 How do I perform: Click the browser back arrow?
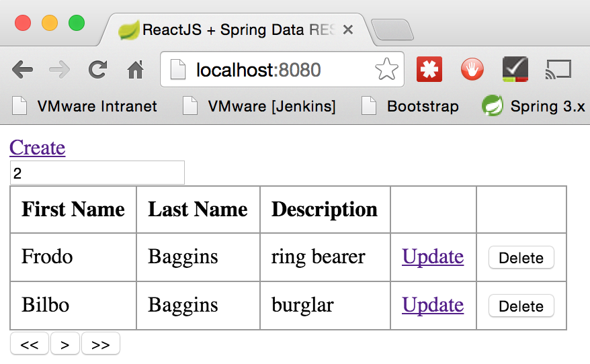[22, 69]
